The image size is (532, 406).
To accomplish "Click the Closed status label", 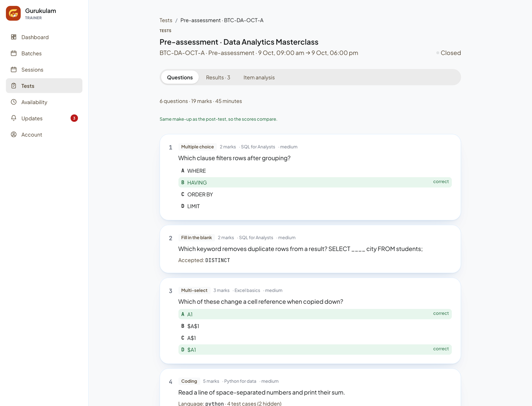I will click(x=449, y=53).
